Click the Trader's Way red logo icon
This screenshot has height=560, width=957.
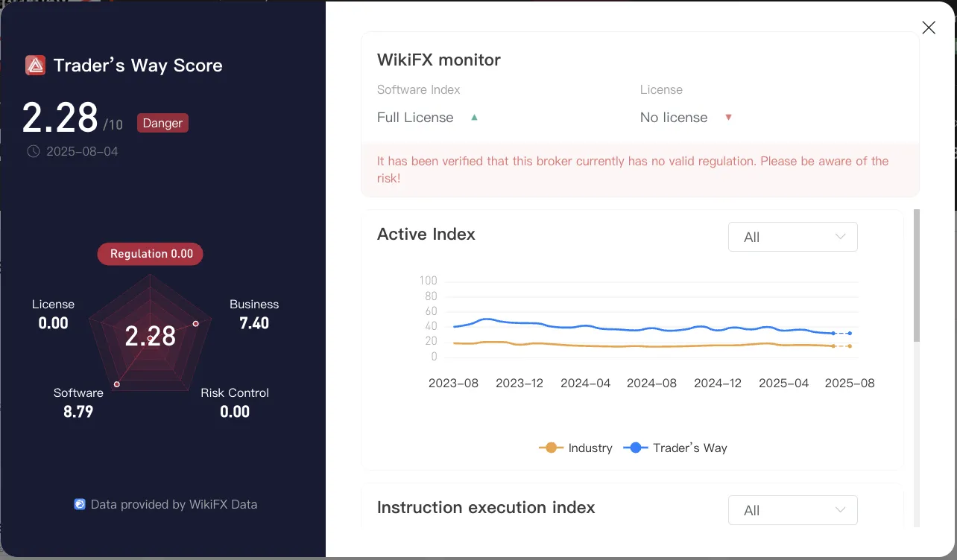pos(36,66)
